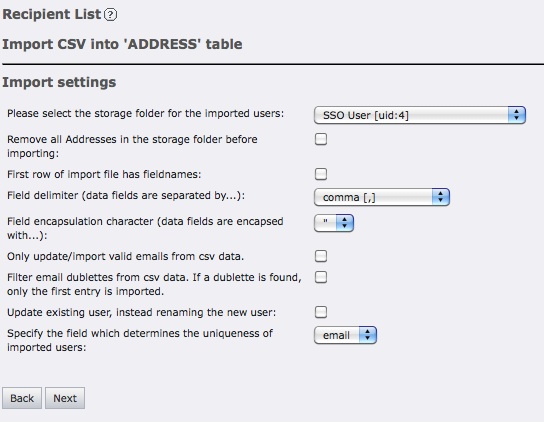Expand the field delimiter comma dropdown
Image resolution: width=544 pixels, height=422 pixels.
tap(382, 197)
